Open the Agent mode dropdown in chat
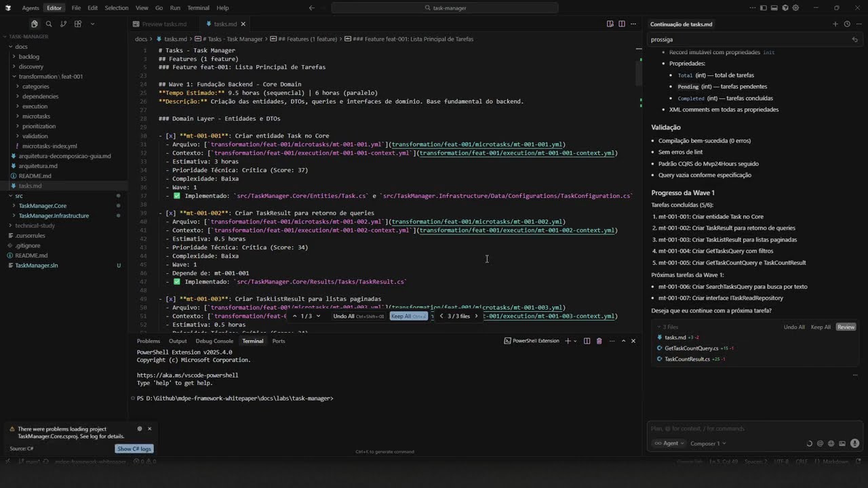This screenshot has height=488, width=868. click(669, 443)
